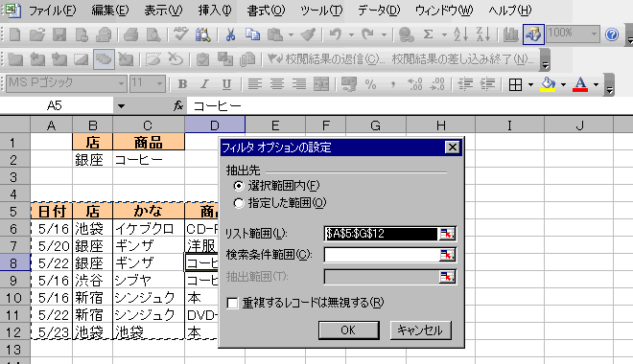Click the Redo arrow icon
The width and height of the screenshot is (633, 364).
coord(367,34)
